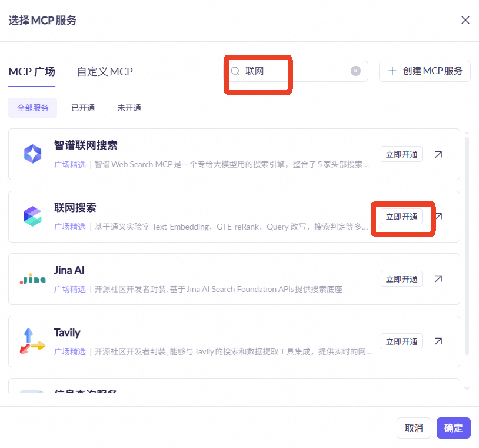
Task: Open Tavily details arrow icon
Action: pos(438,341)
